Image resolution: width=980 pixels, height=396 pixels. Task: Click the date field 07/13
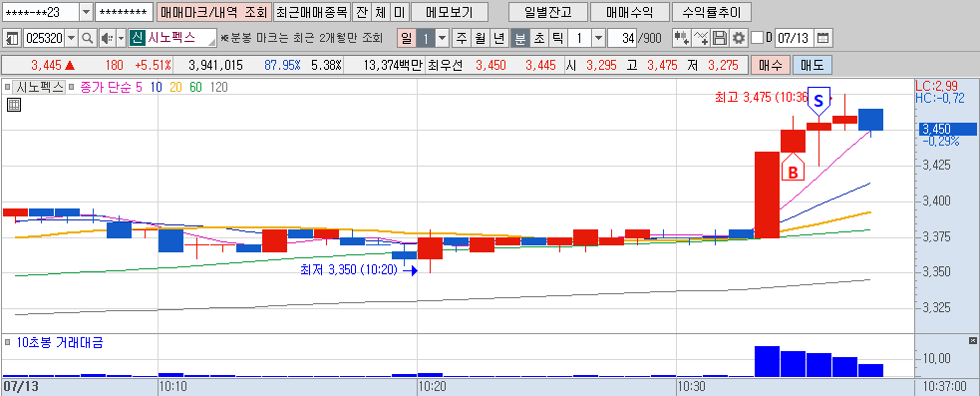pos(794,38)
